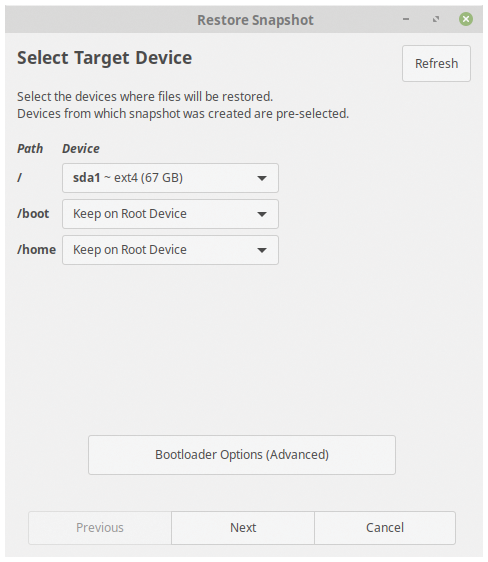Maximize the Restore Snapshot window

pyautogui.click(x=436, y=19)
